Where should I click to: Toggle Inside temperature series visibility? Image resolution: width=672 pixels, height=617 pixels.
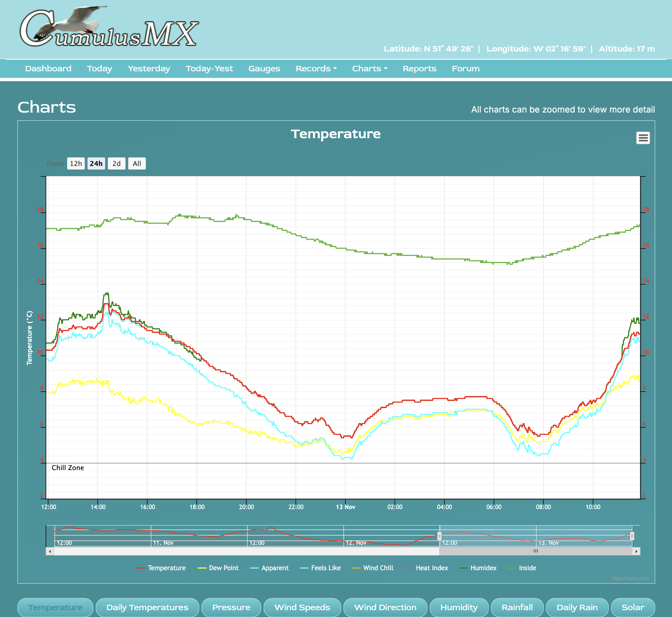[527, 568]
